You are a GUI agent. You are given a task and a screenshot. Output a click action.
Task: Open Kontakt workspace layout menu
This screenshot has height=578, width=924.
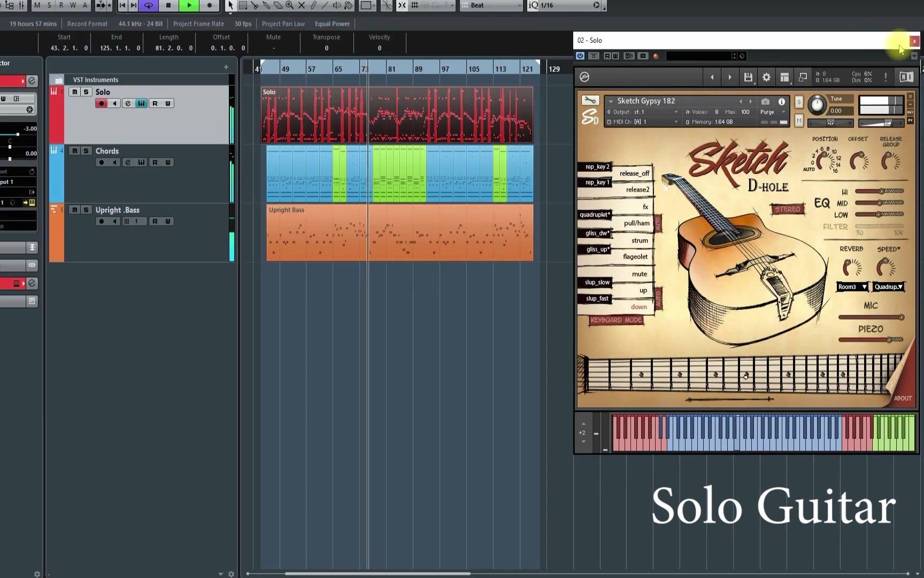tap(784, 77)
